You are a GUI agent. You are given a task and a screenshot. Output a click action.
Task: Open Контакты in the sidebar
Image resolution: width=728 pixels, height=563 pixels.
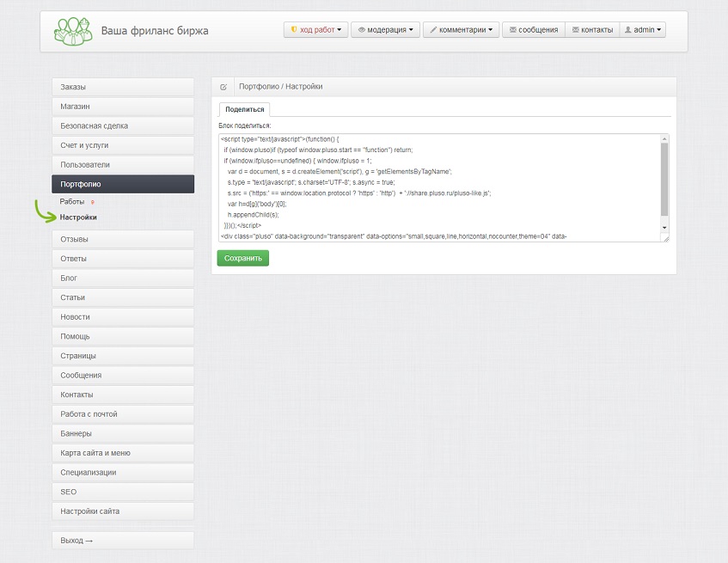(123, 395)
